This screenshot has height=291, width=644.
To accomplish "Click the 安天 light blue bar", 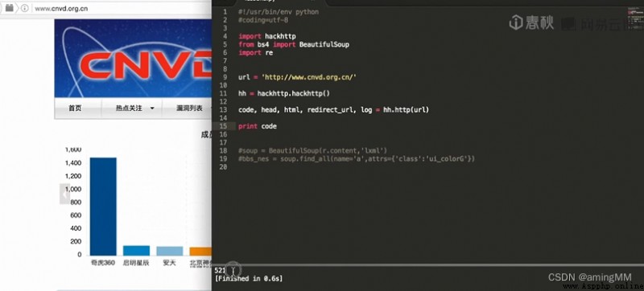I will pyautogui.click(x=170, y=251).
